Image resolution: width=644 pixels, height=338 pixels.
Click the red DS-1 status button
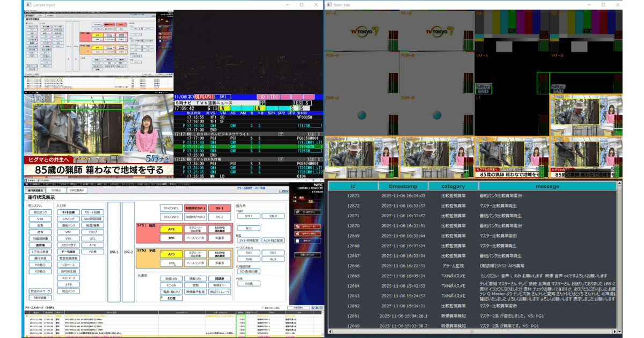point(219,208)
